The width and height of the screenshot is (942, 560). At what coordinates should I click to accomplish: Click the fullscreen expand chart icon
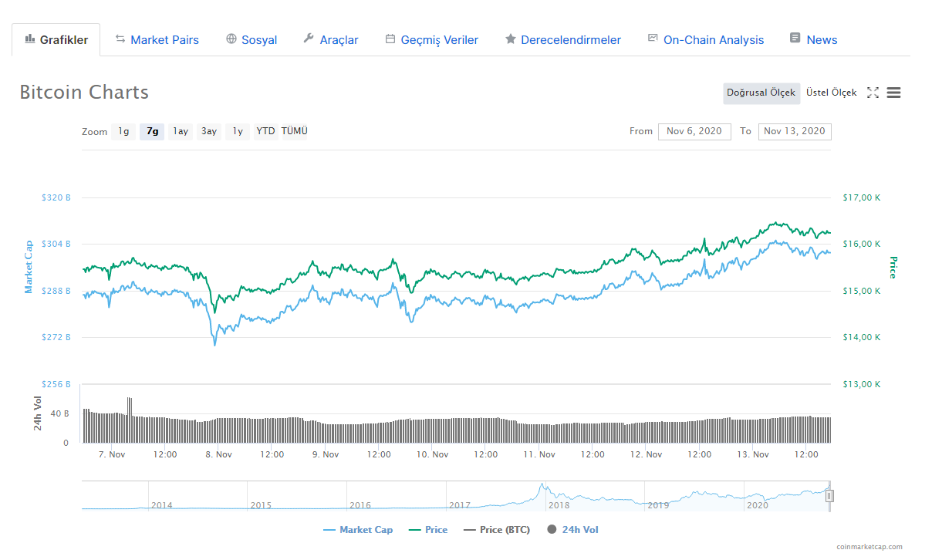point(873,93)
